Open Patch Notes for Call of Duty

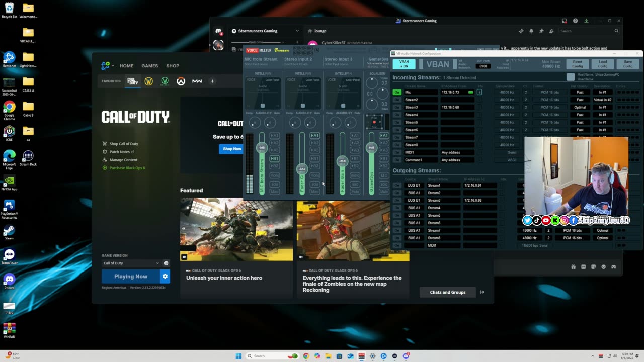[120, 152]
